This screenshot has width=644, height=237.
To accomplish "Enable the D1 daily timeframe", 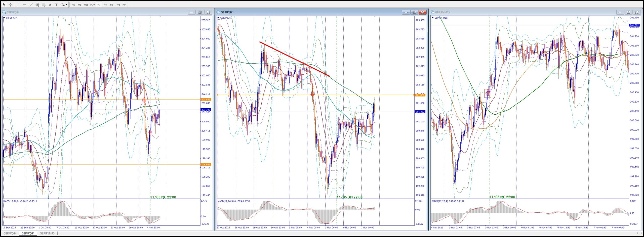I will tap(112, 5).
